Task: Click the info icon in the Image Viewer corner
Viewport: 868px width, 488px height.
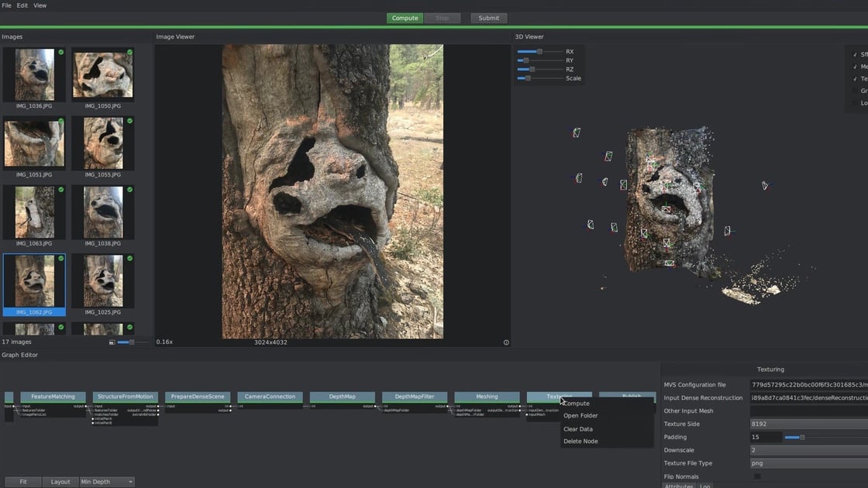Action: [x=505, y=342]
